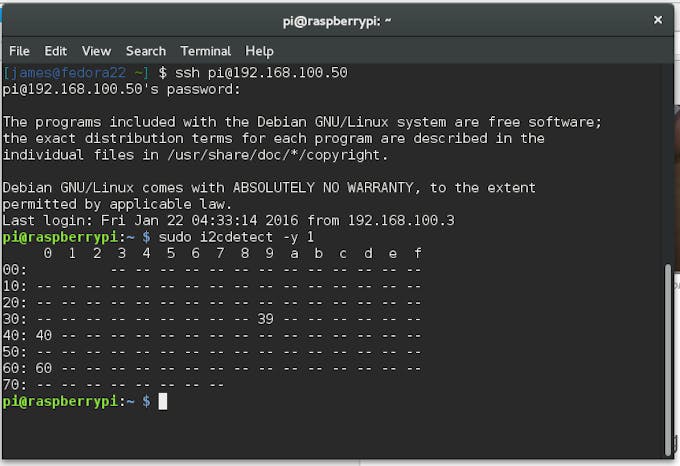680x466 pixels.
Task: Open the Terminal menu
Action: pos(206,51)
